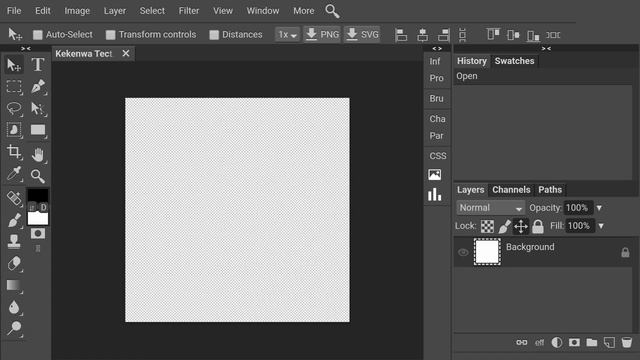Select the Pen tool

tap(38, 87)
